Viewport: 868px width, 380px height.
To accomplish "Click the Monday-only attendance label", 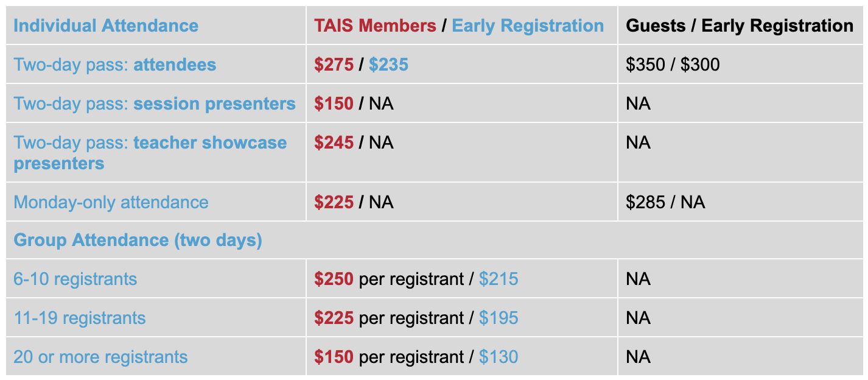I will [111, 202].
